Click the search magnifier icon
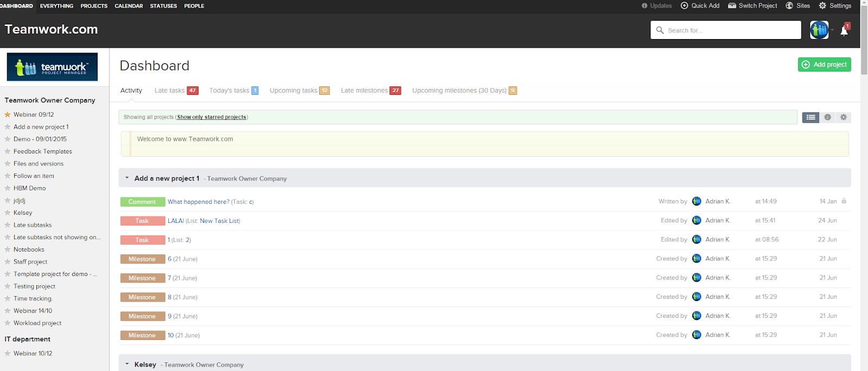 coord(660,30)
